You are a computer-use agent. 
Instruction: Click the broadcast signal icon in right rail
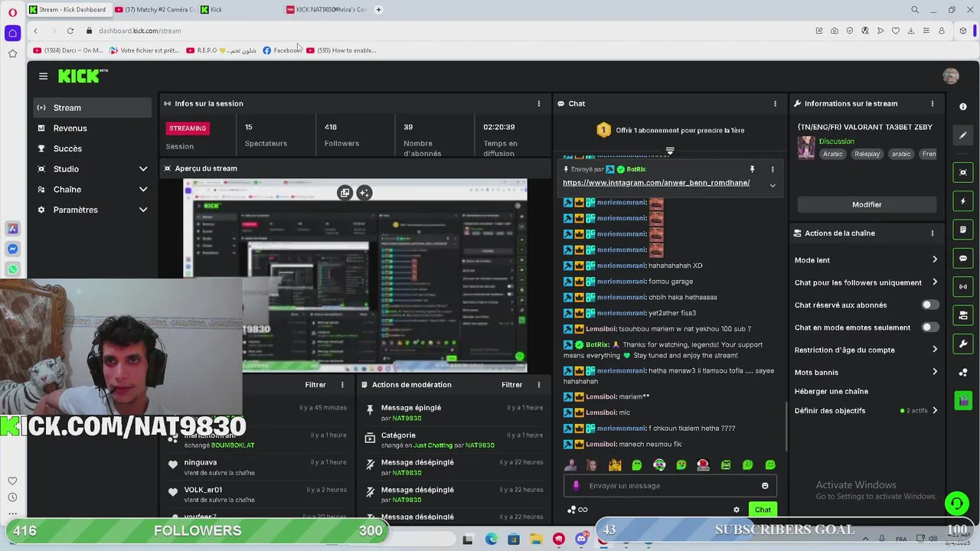963,286
